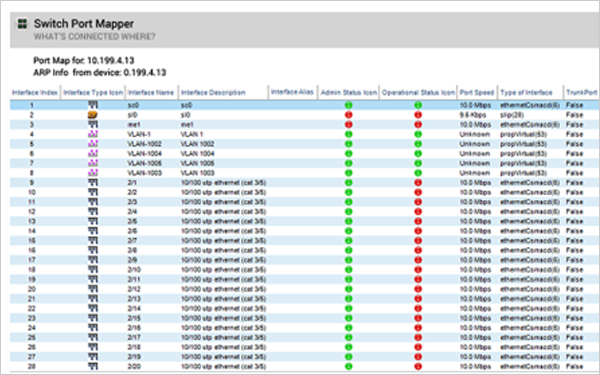Select the sc0 interface name cell
Screen dimensions: 600x375
(x=133, y=105)
